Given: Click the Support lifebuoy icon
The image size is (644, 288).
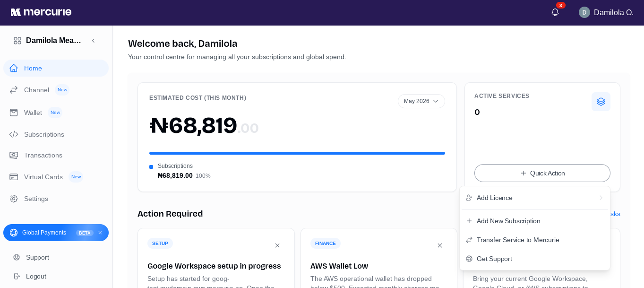Looking at the screenshot, I should 17,257.
